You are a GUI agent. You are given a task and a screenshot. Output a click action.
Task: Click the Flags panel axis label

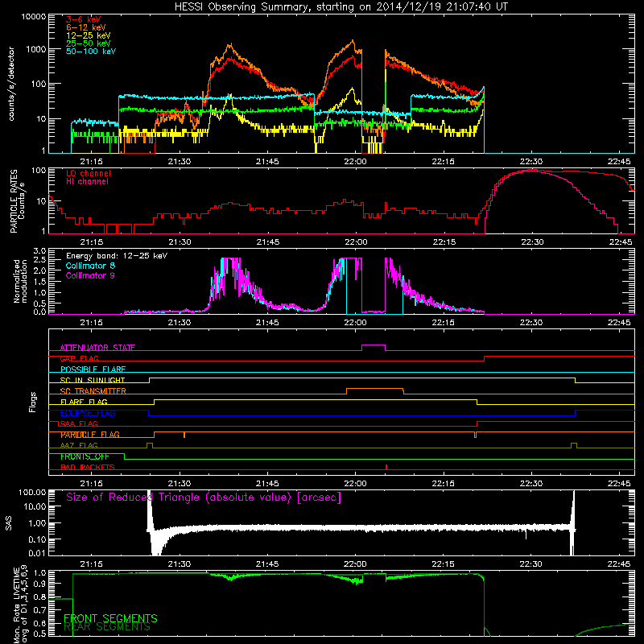(x=33, y=402)
